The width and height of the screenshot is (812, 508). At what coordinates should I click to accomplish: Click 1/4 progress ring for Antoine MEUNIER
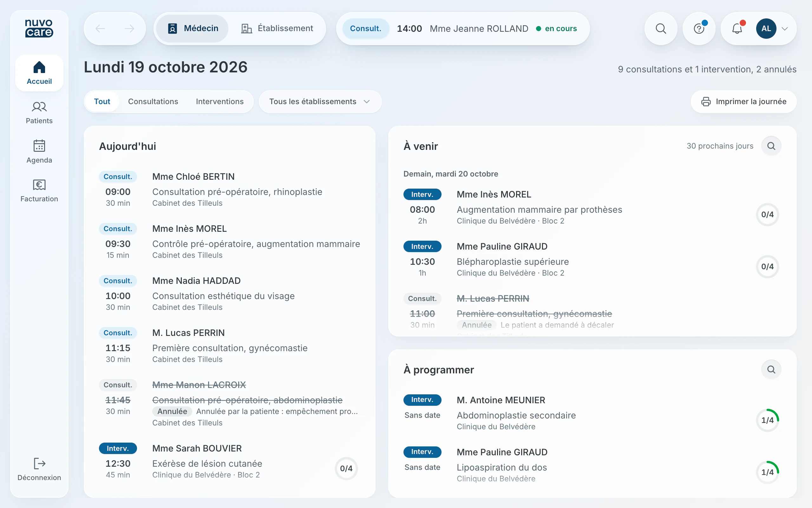click(x=767, y=420)
